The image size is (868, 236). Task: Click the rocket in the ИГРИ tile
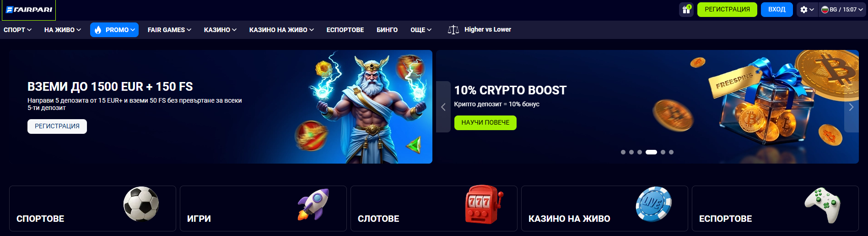(x=313, y=204)
